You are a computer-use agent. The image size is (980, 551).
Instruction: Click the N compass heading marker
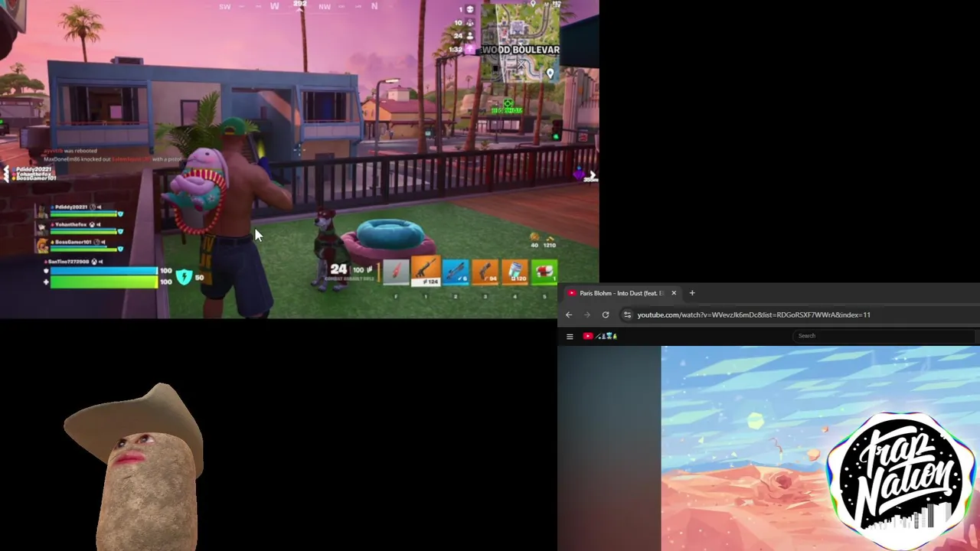(374, 6)
